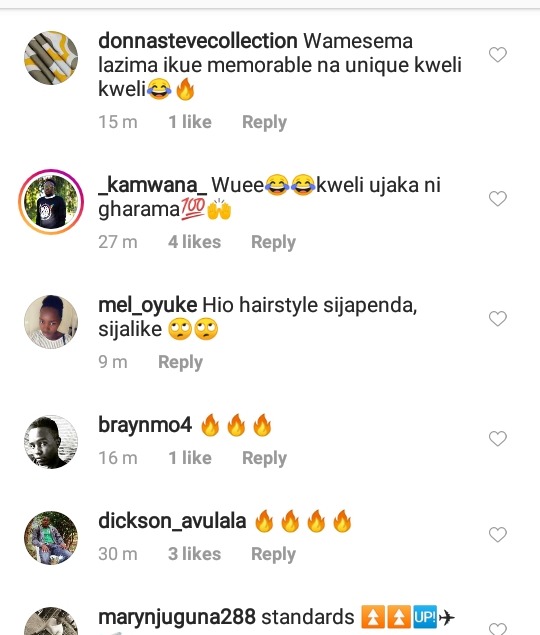The width and height of the screenshot is (540, 635).
Task: Open dickson_avulala's profile avatar
Action: pyautogui.click(x=51, y=538)
